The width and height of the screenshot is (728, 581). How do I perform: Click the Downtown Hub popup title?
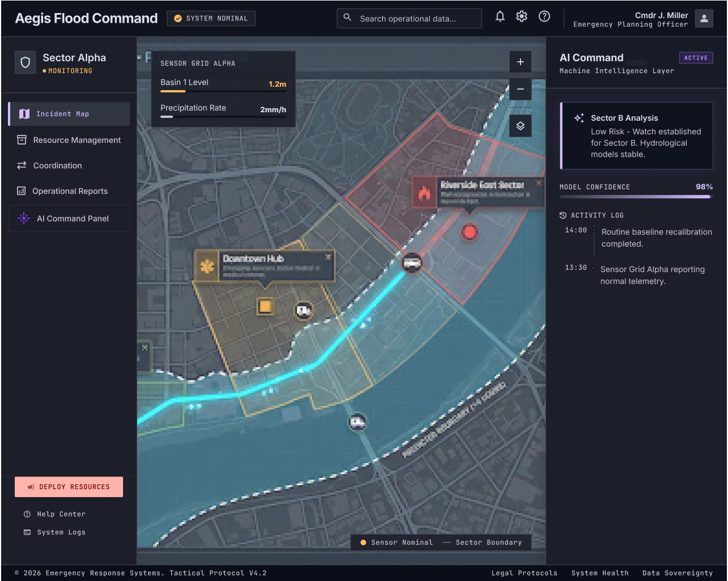click(x=253, y=258)
